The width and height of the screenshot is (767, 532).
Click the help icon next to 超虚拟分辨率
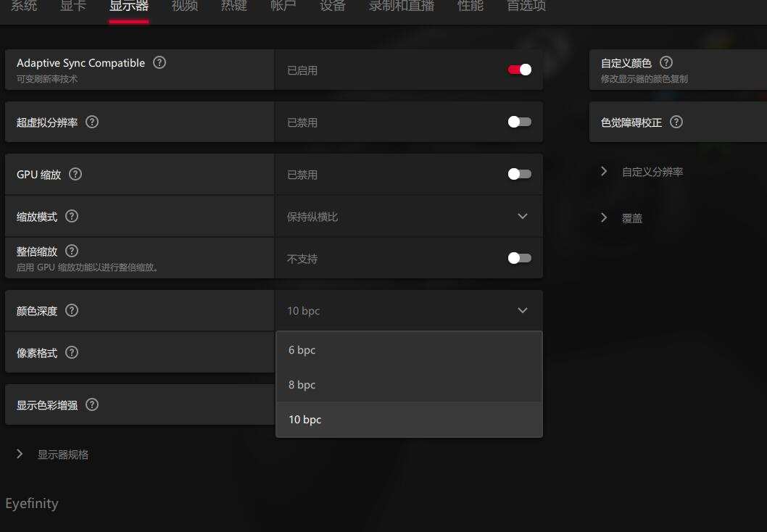92,122
